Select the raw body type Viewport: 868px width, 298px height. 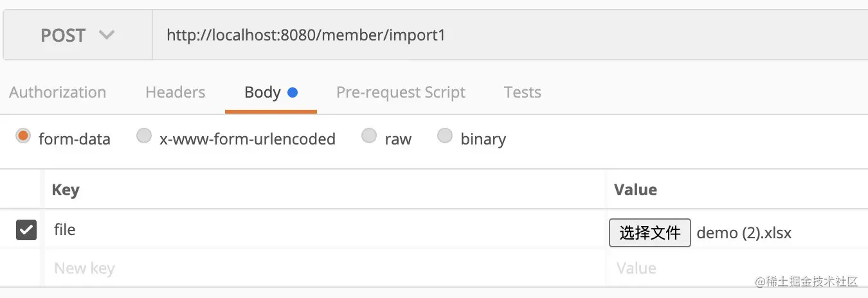click(x=369, y=136)
